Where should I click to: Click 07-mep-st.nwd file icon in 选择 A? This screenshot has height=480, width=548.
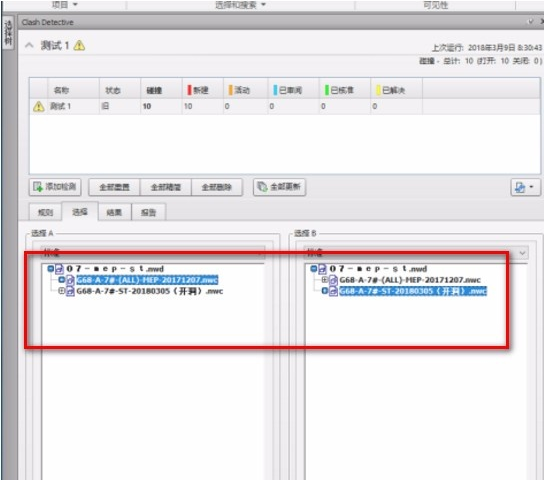(59, 269)
